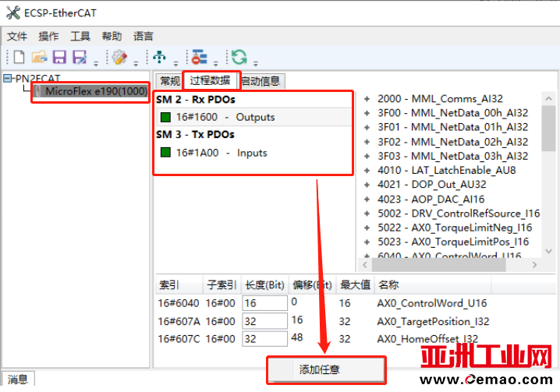The image size is (560, 392).
Task: Click the 长度(Bit) column header
Action: pyautogui.click(x=264, y=285)
